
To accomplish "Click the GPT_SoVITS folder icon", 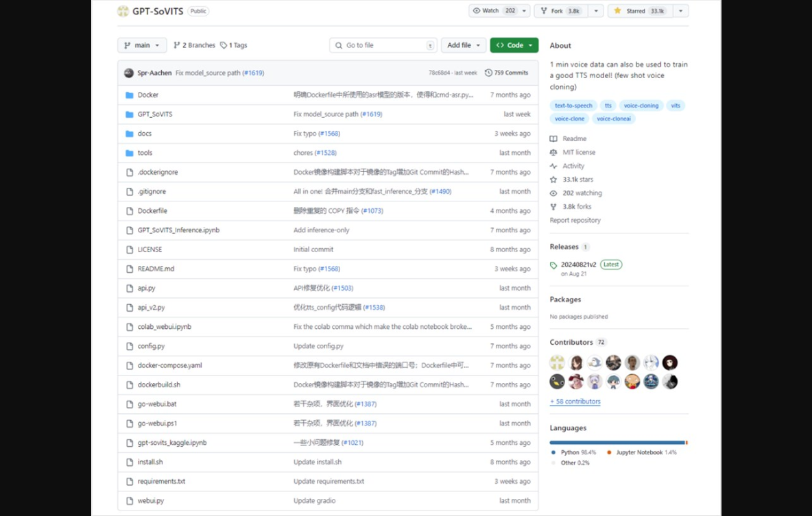I will 130,114.
